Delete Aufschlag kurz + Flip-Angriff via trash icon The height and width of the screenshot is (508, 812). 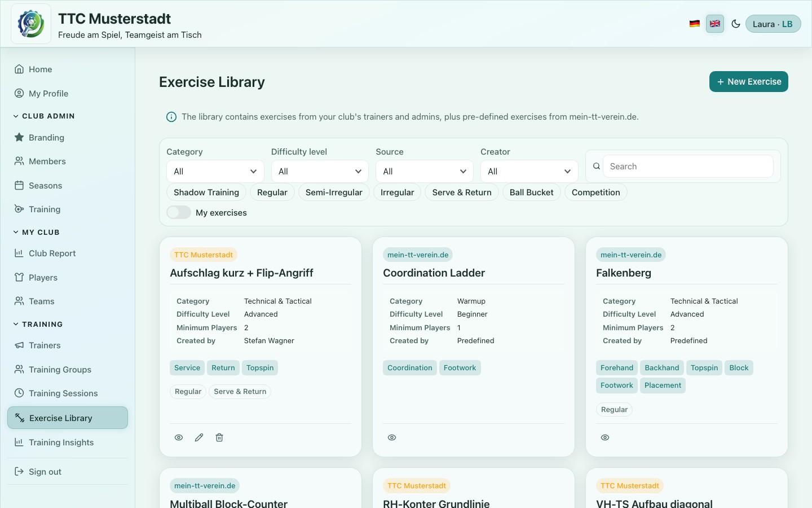[219, 437]
